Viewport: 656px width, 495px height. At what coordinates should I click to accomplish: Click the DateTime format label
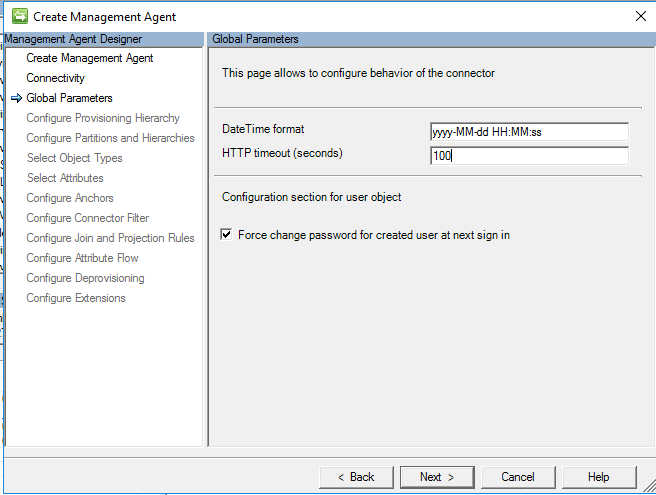coord(263,129)
